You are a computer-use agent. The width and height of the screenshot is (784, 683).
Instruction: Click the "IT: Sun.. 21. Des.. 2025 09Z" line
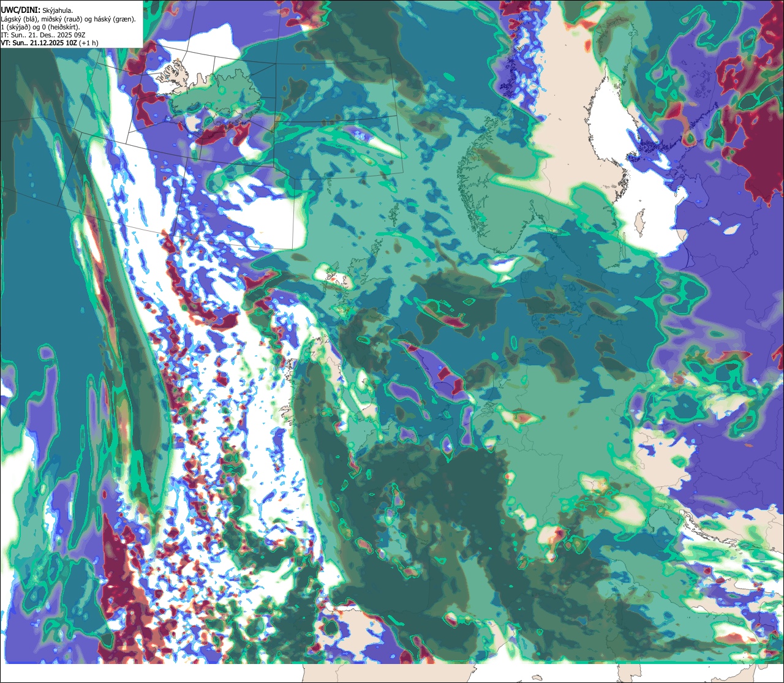[44, 35]
